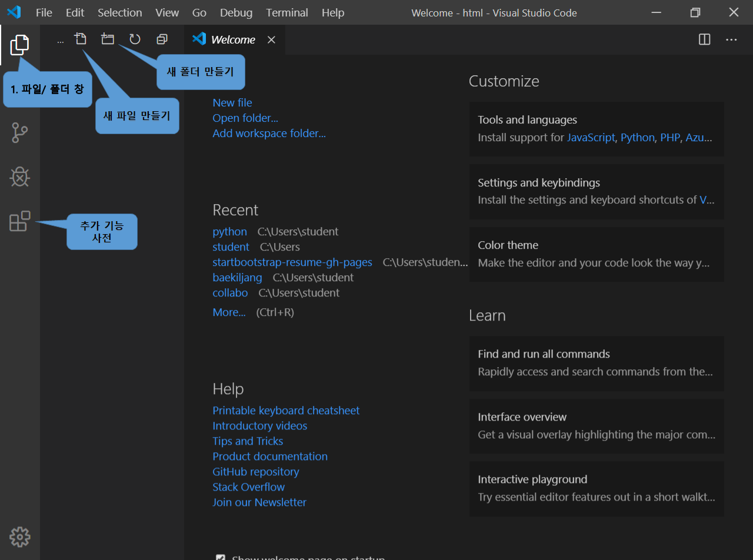Open the File menu
The image size is (753, 560).
point(44,12)
